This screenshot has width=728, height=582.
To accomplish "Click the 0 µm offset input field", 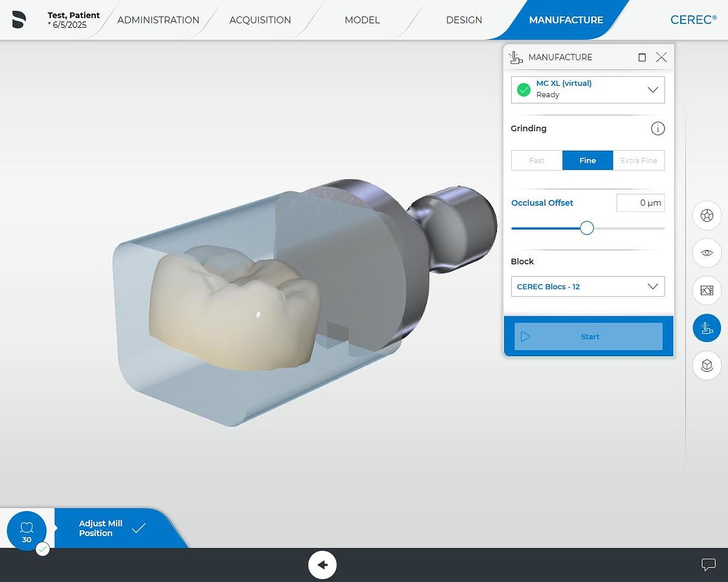I will coord(640,202).
